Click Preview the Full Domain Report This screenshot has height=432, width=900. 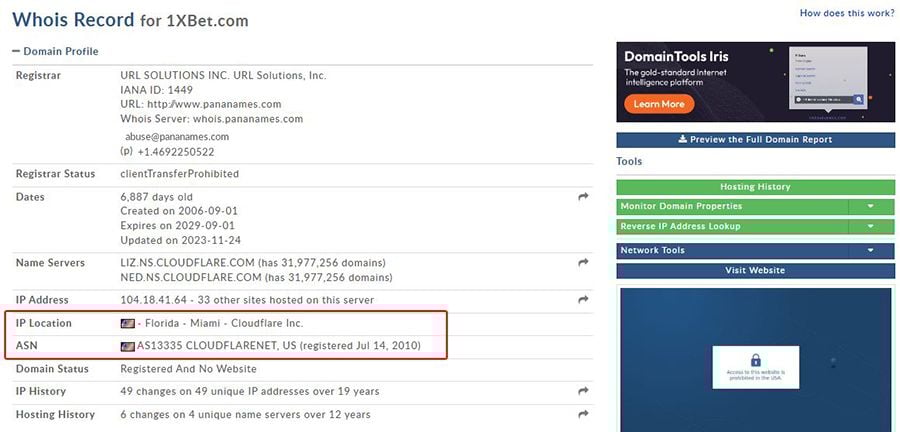(x=755, y=140)
